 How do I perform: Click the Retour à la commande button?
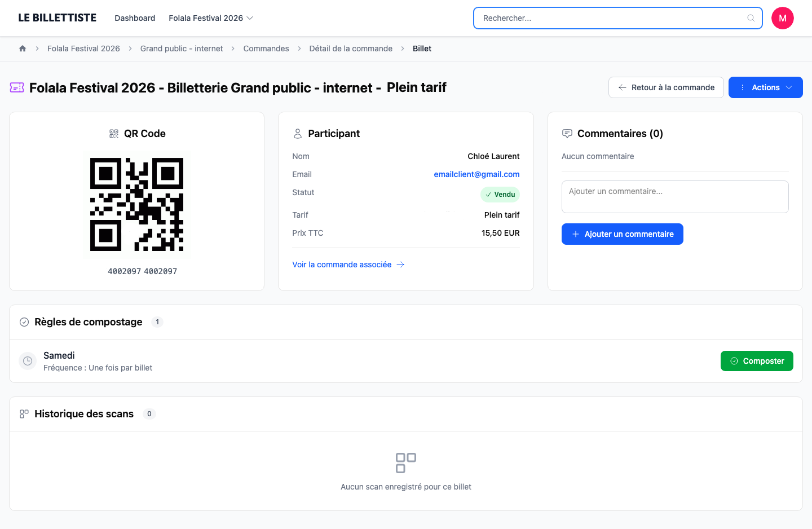pos(666,87)
